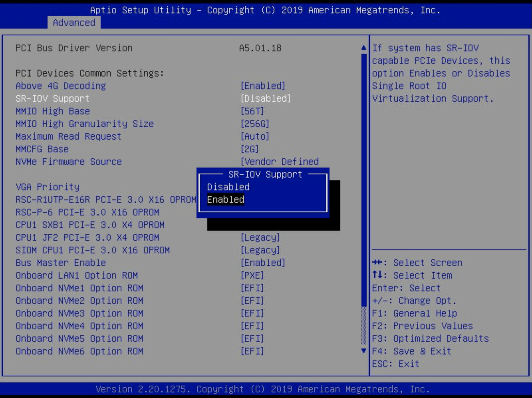532x398 pixels.
Task: Click the scroll down arrow icon
Action: (363, 351)
